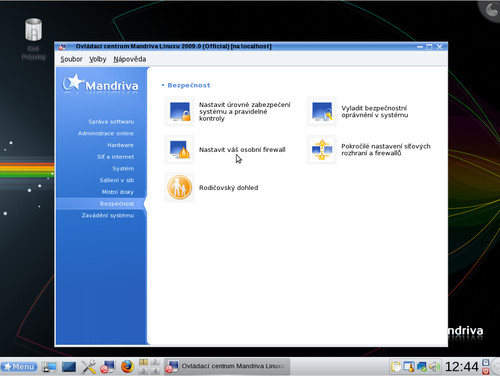Screen dimensions: 500x376
Task: Click the window menu icon in title bar
Action: tap(62, 47)
